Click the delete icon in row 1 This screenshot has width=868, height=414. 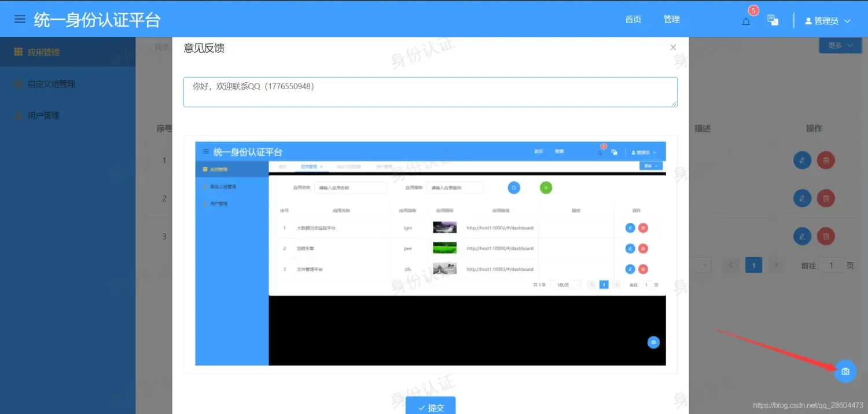(826, 160)
